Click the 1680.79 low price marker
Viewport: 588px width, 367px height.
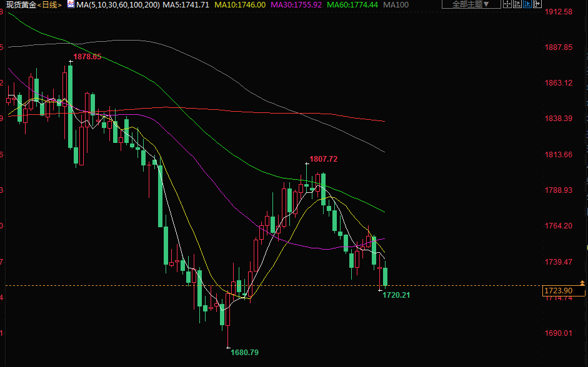tap(244, 352)
